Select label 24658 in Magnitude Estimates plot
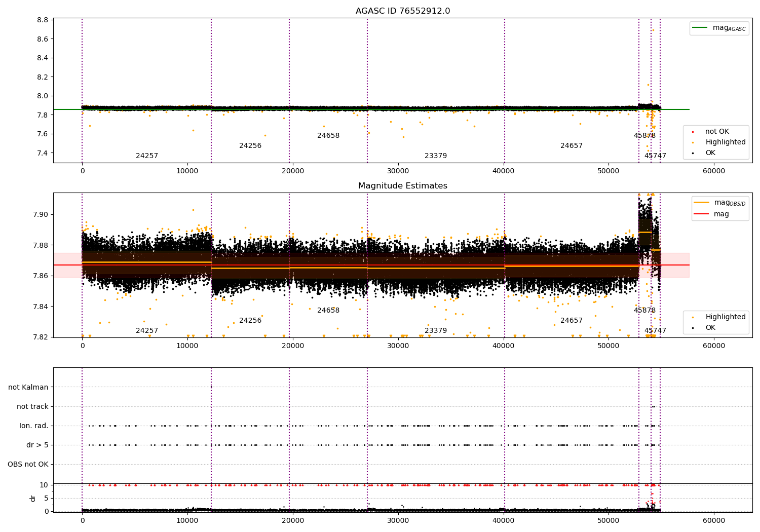The width and height of the screenshot is (760, 532). (328, 311)
